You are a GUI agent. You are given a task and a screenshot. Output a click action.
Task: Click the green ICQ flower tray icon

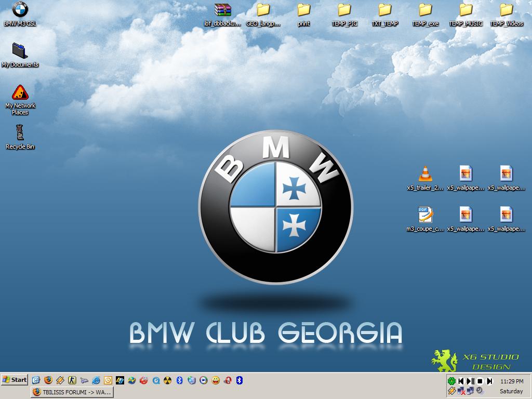tap(451, 381)
